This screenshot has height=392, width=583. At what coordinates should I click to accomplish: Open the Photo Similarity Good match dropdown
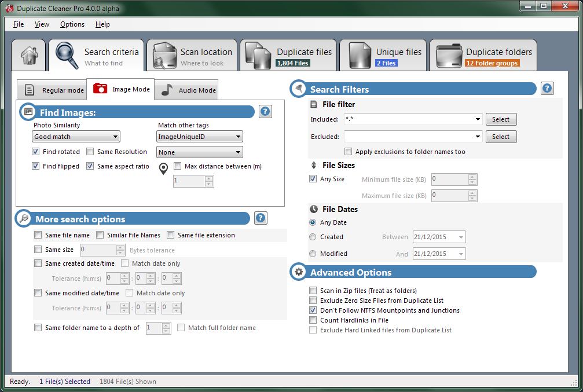click(x=76, y=137)
